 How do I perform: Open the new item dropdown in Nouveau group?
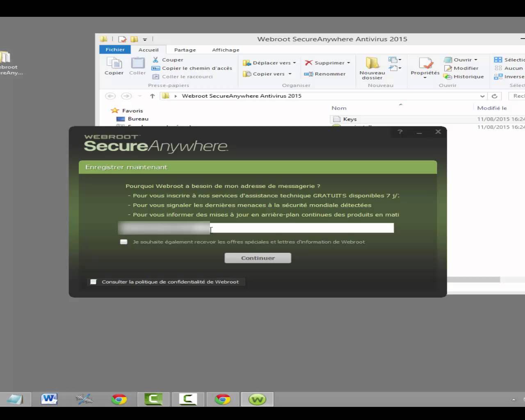coord(395,60)
